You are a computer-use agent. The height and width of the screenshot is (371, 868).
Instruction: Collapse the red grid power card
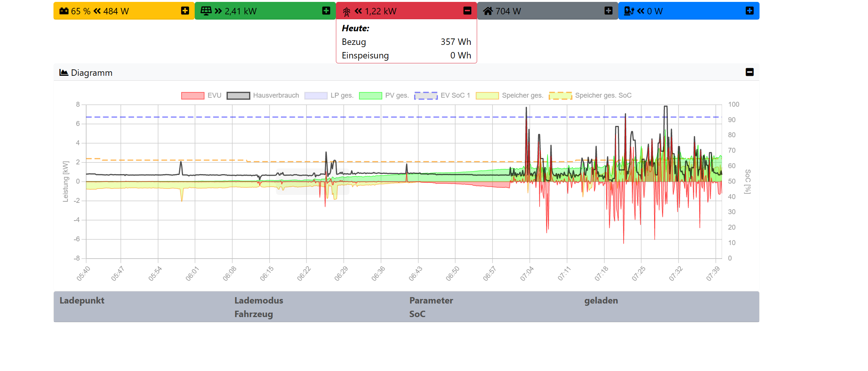(x=467, y=11)
